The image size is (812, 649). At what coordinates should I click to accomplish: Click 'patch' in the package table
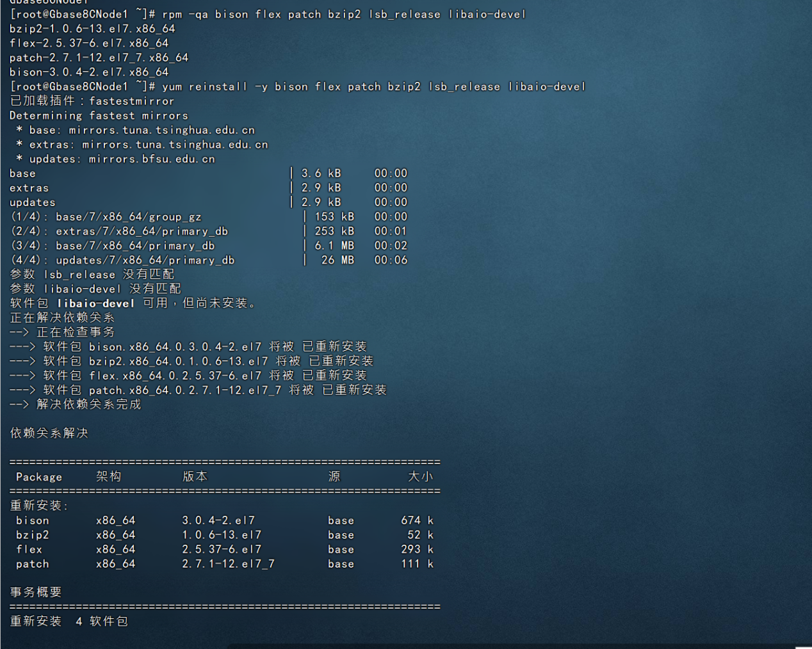click(33, 564)
